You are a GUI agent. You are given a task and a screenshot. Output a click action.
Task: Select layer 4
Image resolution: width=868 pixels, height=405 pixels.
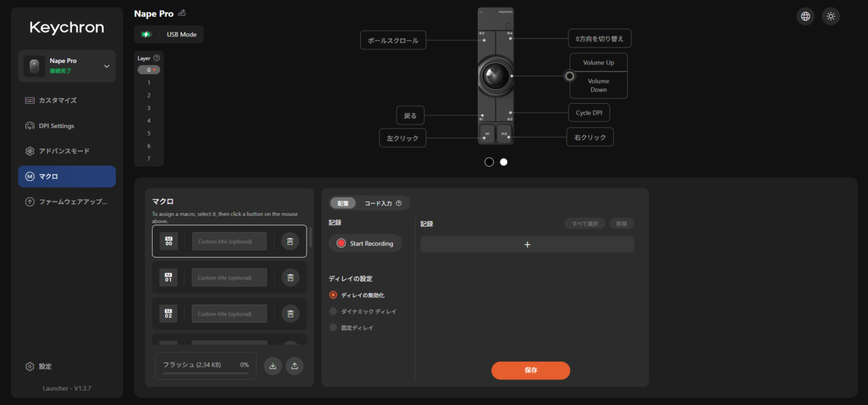pyautogui.click(x=149, y=121)
